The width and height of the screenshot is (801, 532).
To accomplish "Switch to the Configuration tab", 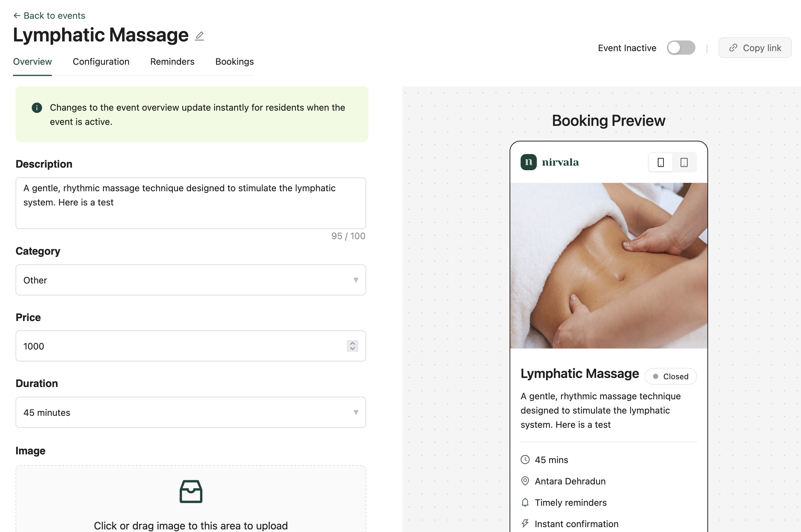I will tap(101, 62).
